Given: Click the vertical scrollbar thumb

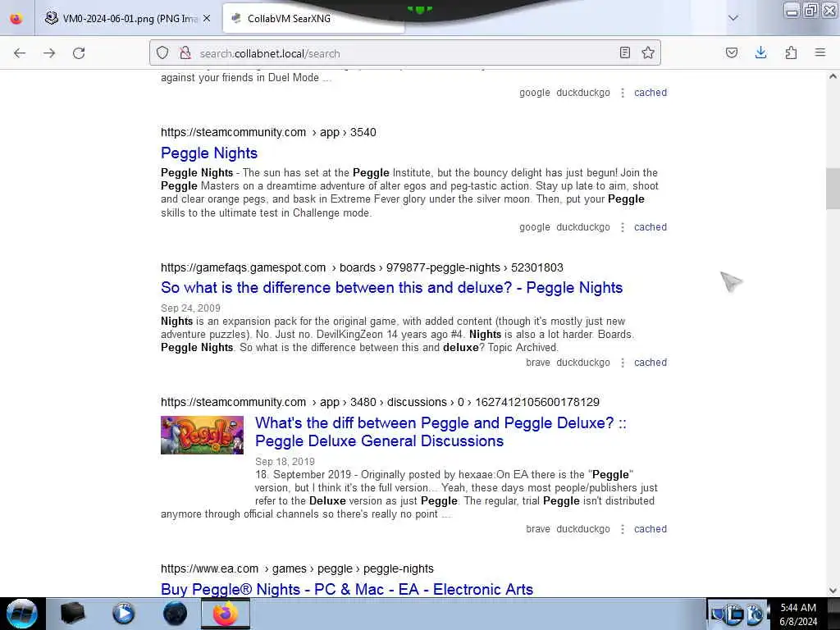Looking at the screenshot, I should 833,189.
